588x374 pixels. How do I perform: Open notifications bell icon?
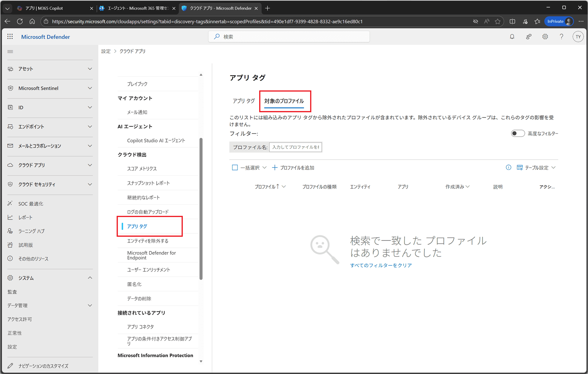click(x=512, y=36)
